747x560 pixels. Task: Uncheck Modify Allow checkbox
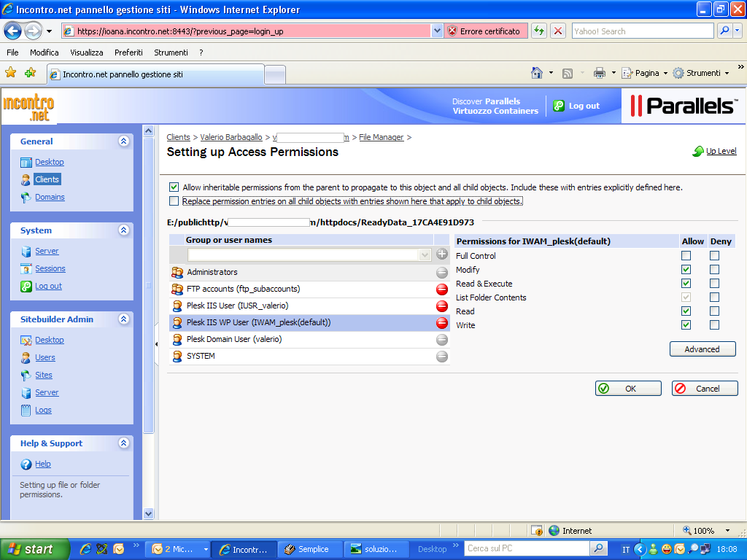tap(686, 270)
